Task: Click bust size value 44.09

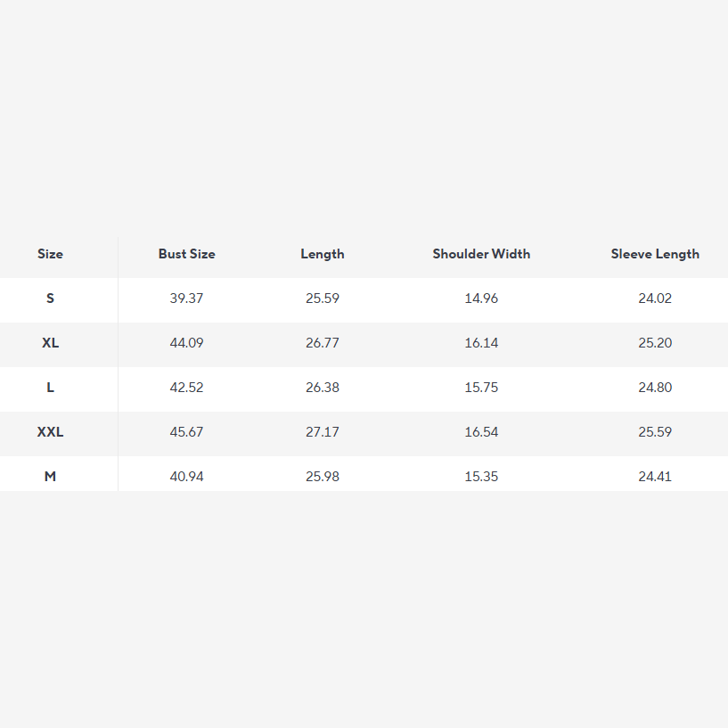Action: (x=186, y=343)
